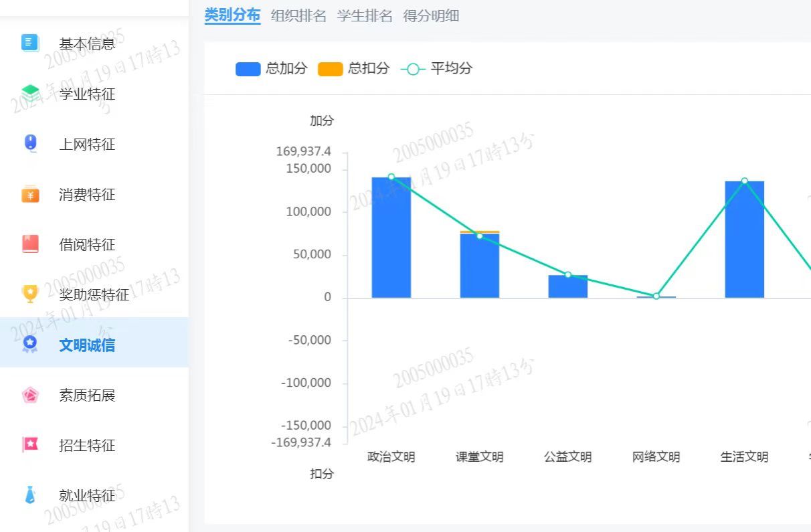Open the 得分明细 tab
The height and width of the screenshot is (532, 811).
pyautogui.click(x=431, y=16)
